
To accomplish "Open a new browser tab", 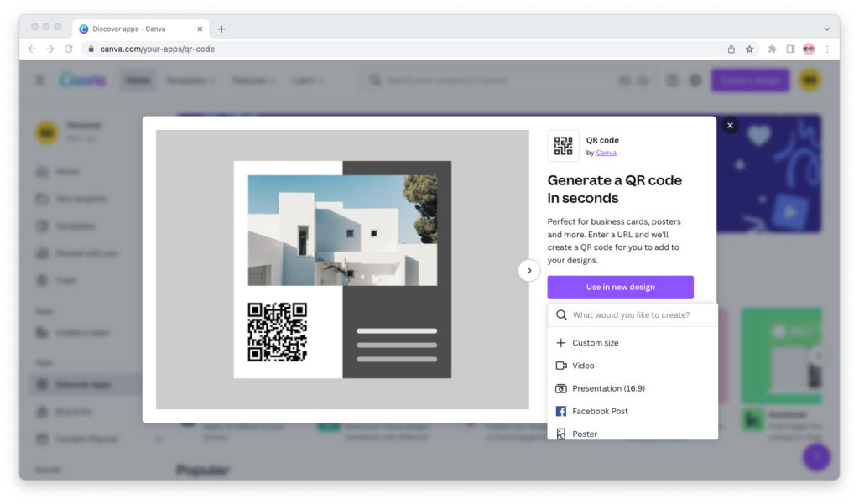I will point(221,29).
